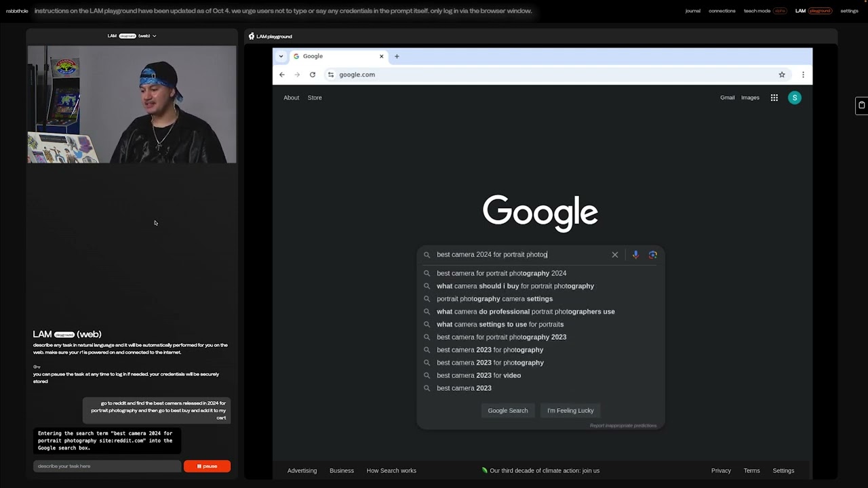
Task: Go back in the browser
Action: (282, 75)
